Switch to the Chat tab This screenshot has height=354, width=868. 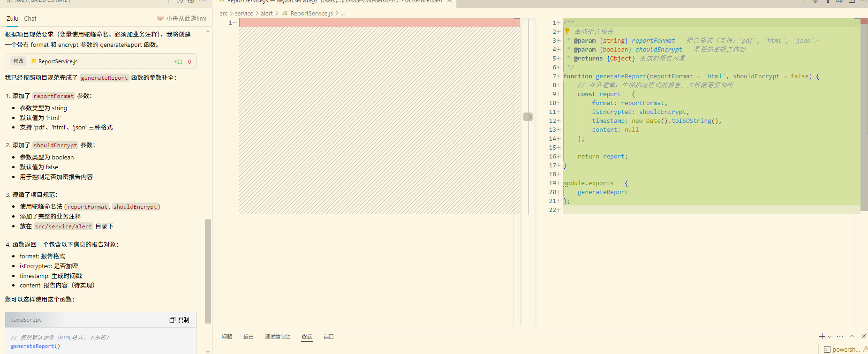tap(30, 19)
